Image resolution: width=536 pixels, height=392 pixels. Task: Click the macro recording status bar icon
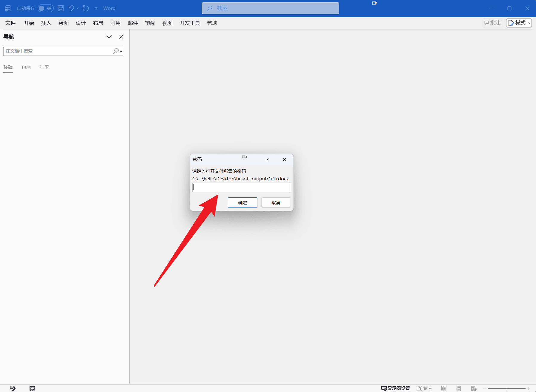point(32,388)
